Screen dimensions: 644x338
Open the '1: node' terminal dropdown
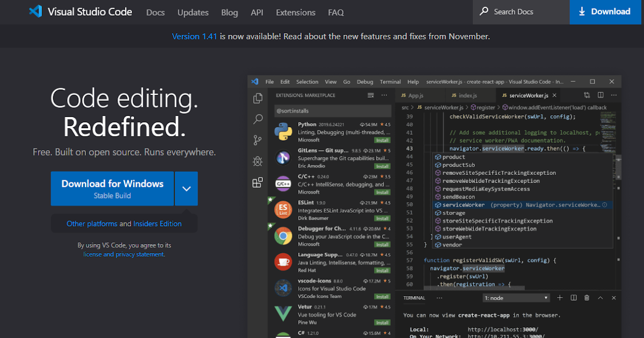(517, 298)
